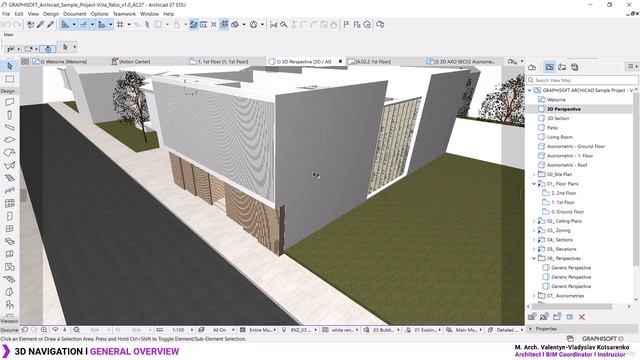Open the Detailed 3D style dropdown
640x360 pixels.
pos(507,330)
